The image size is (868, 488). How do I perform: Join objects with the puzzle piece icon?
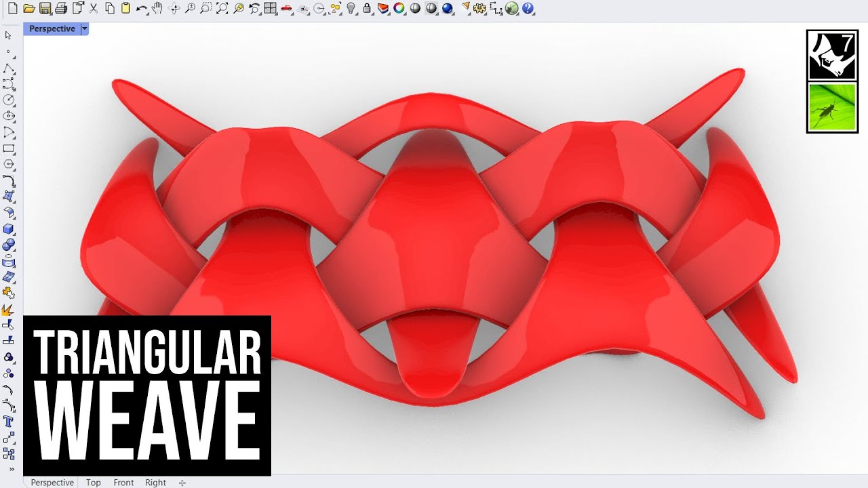tap(9, 293)
